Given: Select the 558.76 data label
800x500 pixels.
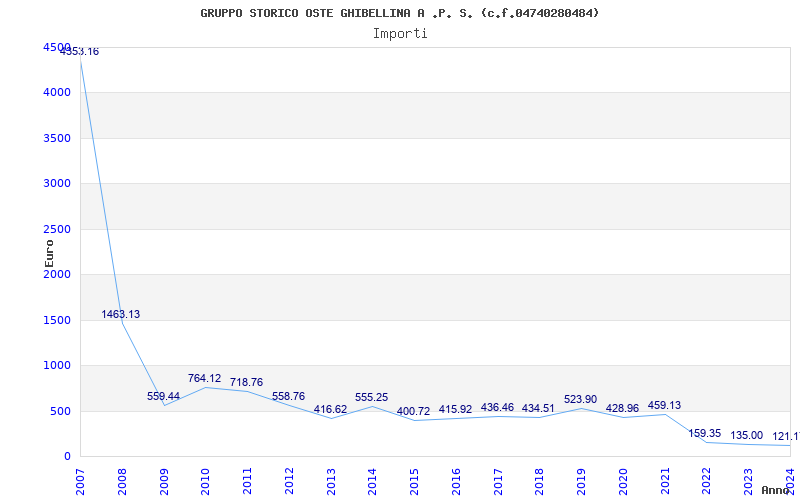Looking at the screenshot, I should coord(288,396).
